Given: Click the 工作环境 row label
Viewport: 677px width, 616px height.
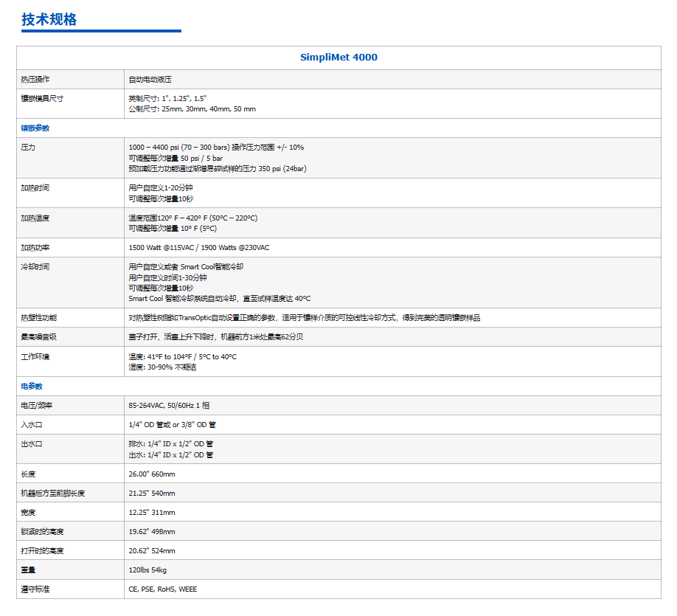Looking at the screenshot, I should point(35,357).
